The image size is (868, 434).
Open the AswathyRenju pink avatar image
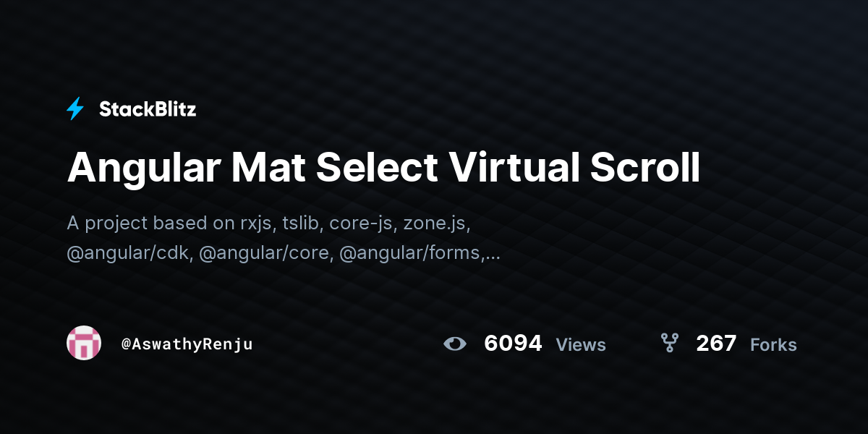tap(84, 343)
